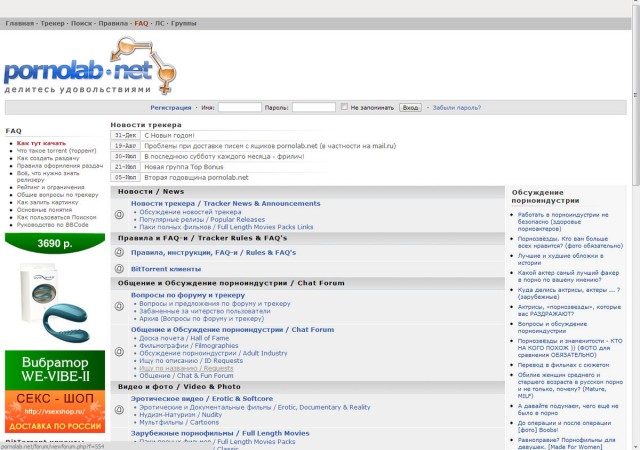Screen dimensions: 640x450
Task: Click forum icon beside Общение и Обсуждение / Chat Forum subforum
Action: click(119, 352)
